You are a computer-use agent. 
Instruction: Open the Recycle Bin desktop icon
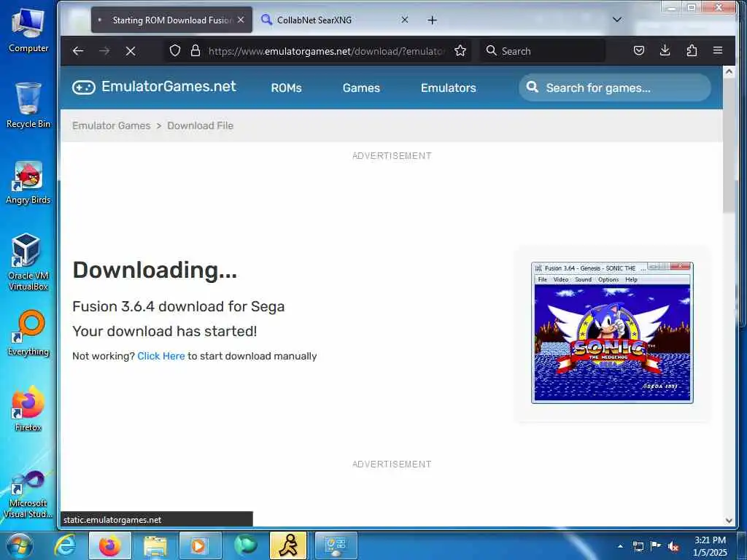click(28, 105)
